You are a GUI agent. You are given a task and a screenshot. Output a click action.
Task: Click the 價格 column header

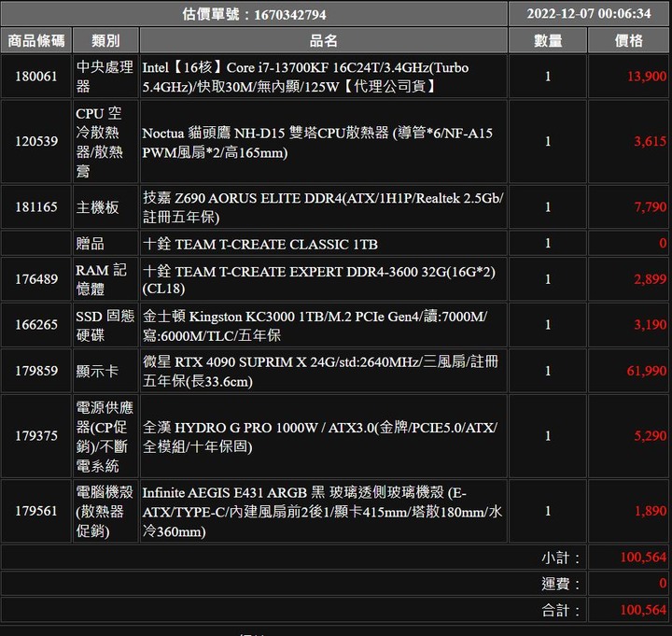pyautogui.click(x=628, y=41)
